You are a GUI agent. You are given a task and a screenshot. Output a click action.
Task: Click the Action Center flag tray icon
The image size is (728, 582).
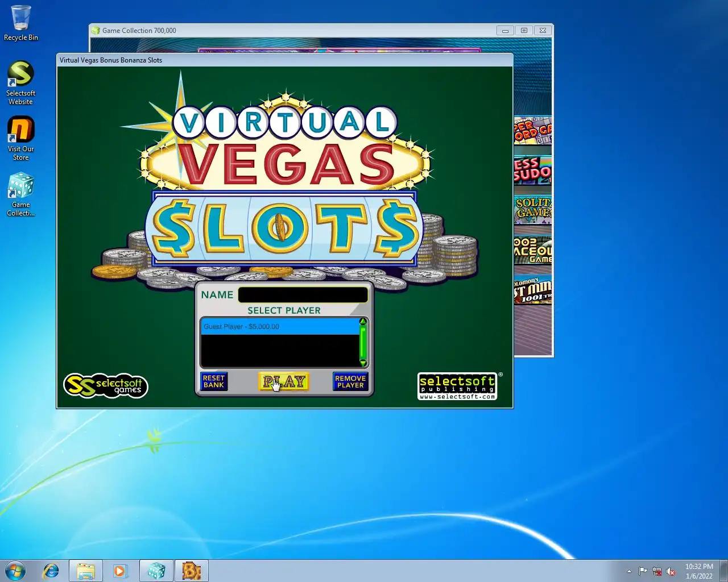[643, 571]
